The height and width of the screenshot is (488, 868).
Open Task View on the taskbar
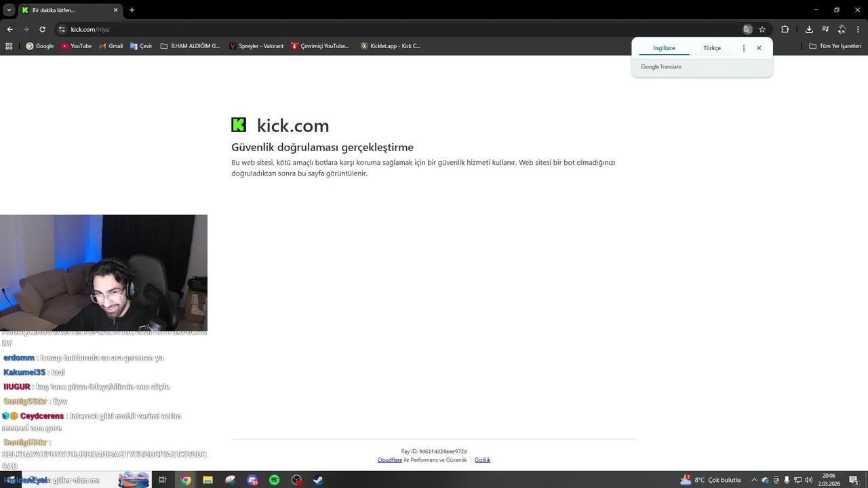(163, 480)
